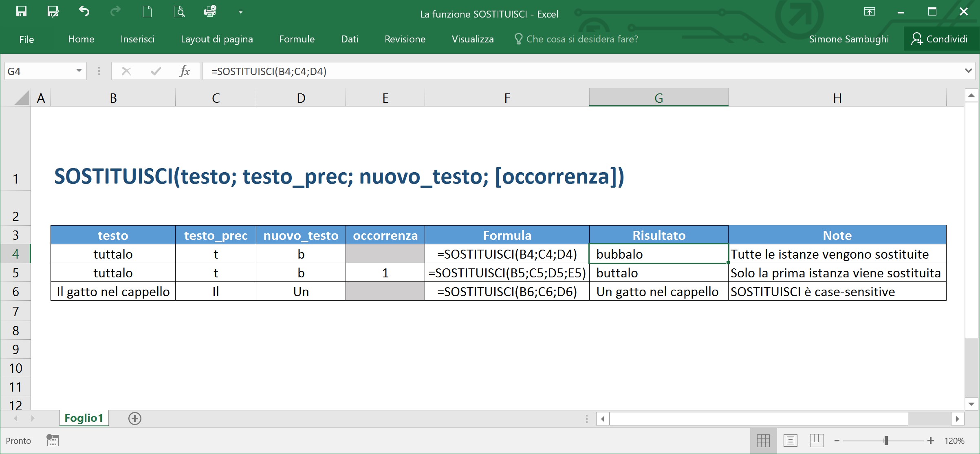Click the Save icon in quick access toolbar
Screen dimensions: 980x454
point(21,11)
